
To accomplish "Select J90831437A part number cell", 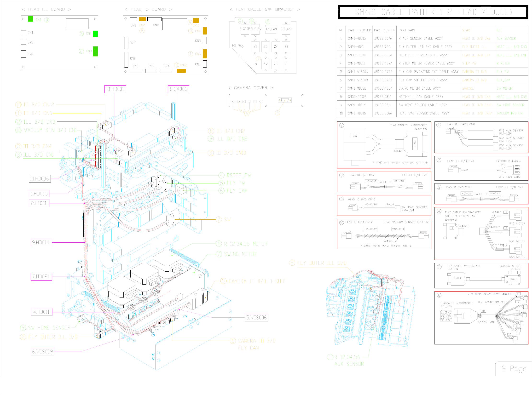I will [x=383, y=63].
